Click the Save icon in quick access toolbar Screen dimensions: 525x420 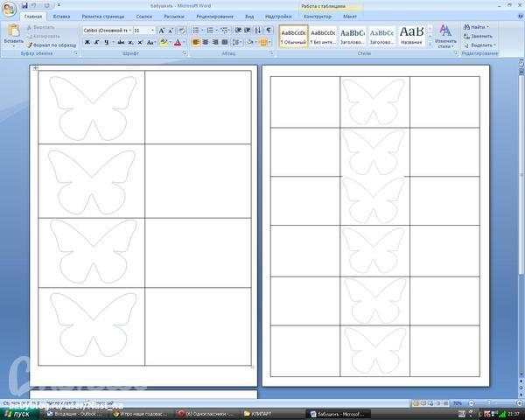(x=24, y=5)
